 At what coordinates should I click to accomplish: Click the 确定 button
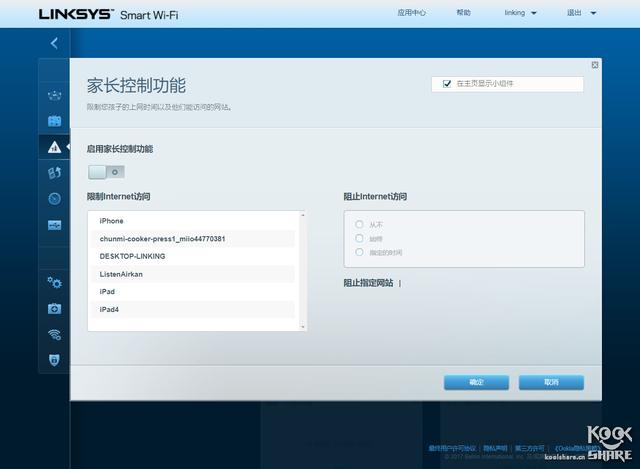pos(476,382)
